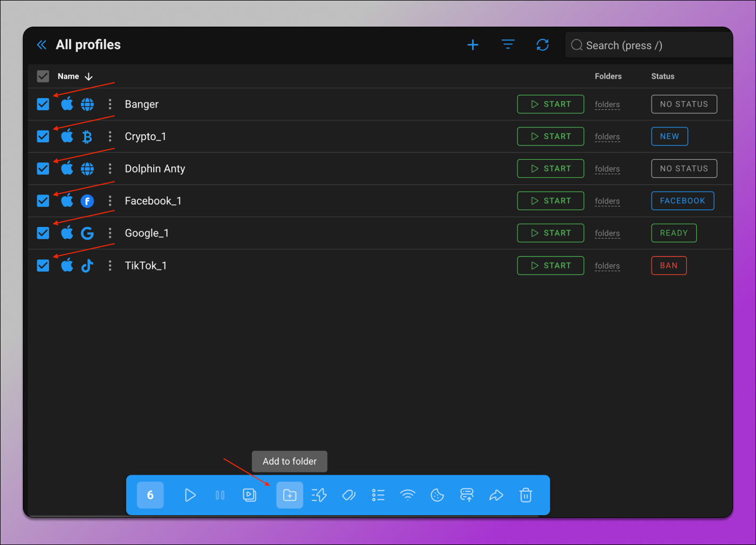Open the three-dot menu for Facebook_1
The width and height of the screenshot is (756, 545).
(x=110, y=201)
